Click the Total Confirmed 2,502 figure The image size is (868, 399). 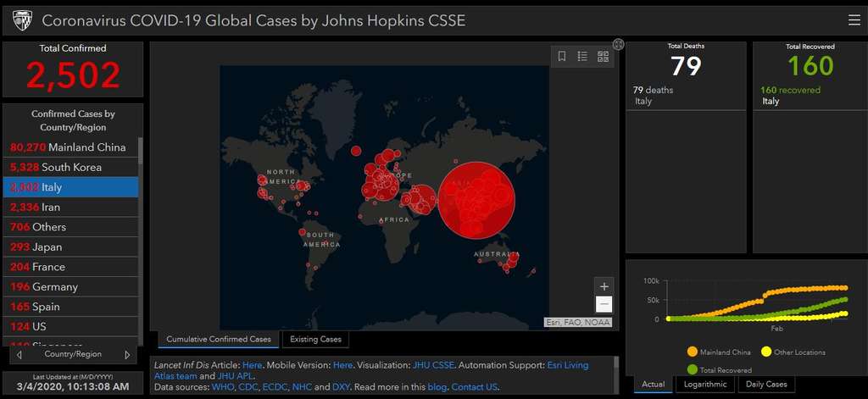[x=73, y=75]
